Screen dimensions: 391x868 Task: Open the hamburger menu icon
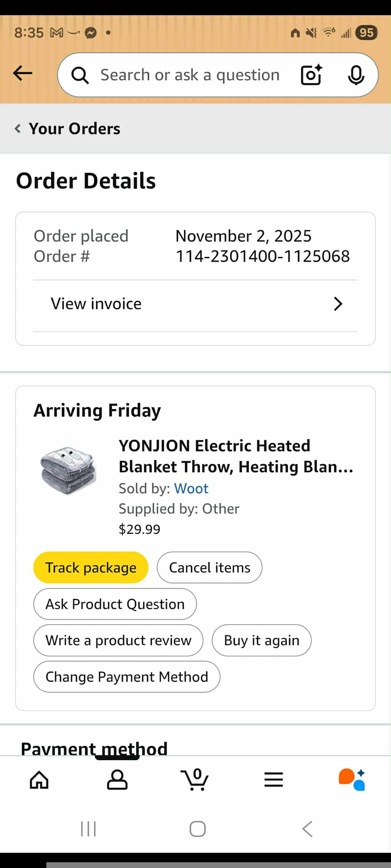coord(274,779)
